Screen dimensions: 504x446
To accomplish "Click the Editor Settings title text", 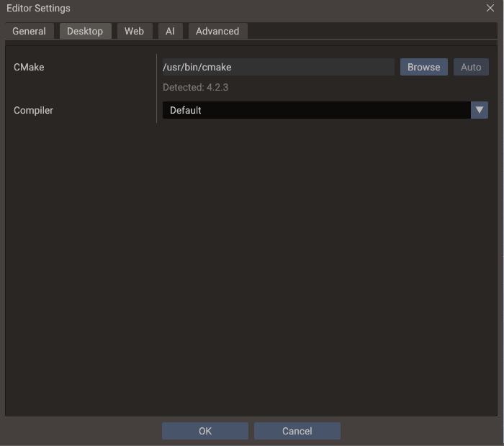I will pyautogui.click(x=38, y=9).
